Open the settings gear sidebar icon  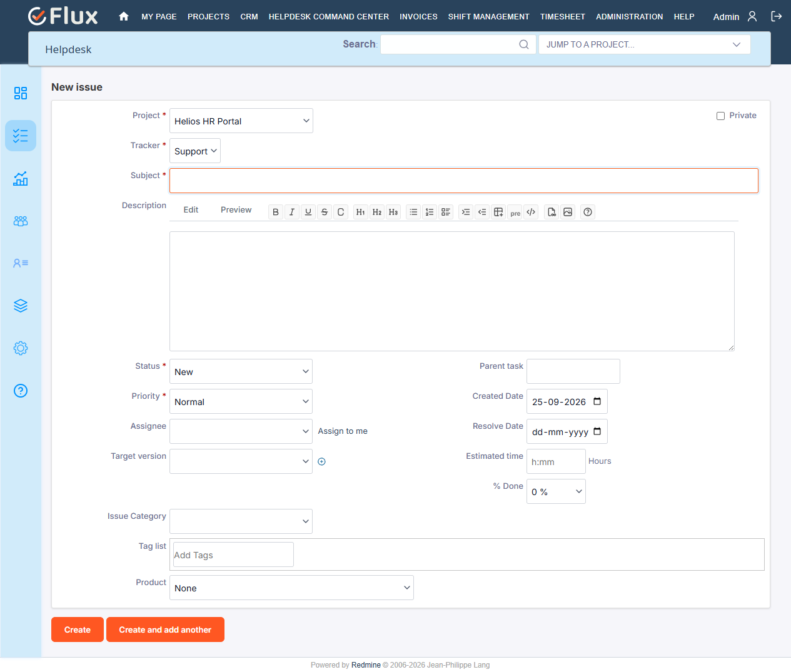click(21, 348)
